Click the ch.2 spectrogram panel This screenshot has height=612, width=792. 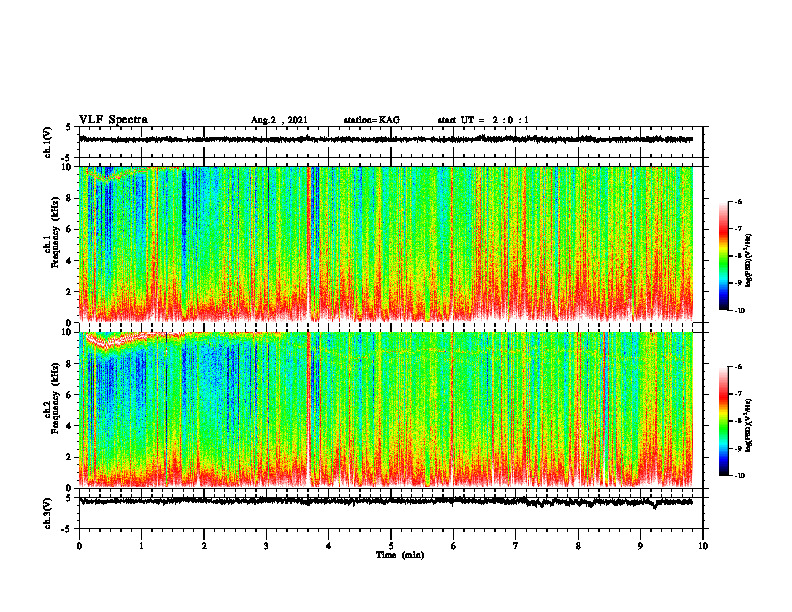click(385, 410)
